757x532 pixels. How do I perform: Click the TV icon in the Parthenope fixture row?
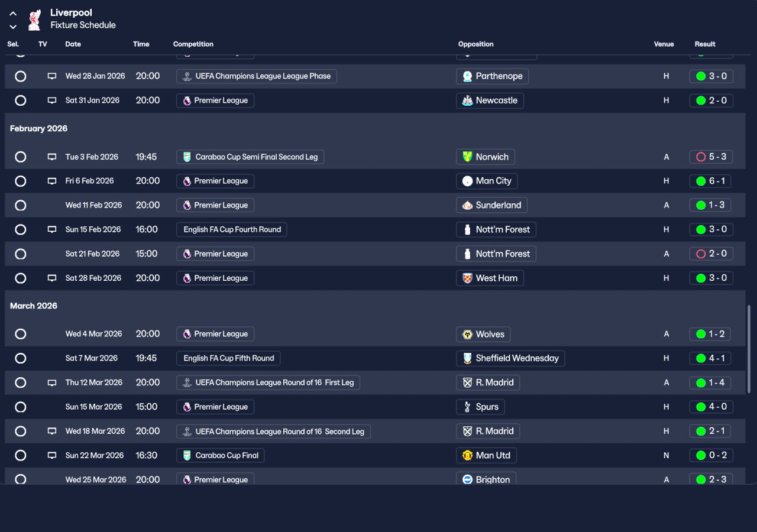(52, 76)
